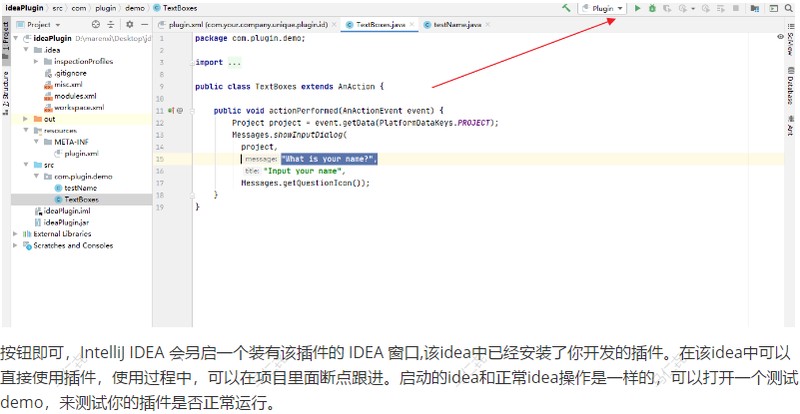Start debugging with the bug icon

(x=652, y=8)
